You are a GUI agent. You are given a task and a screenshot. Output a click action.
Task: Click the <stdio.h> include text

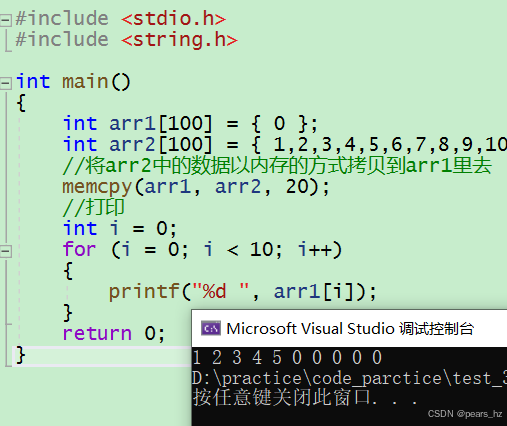(x=173, y=19)
